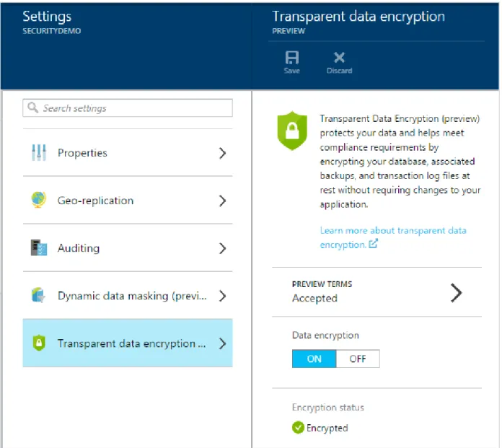Expand Dynamic data masking chevron
The width and height of the screenshot is (502, 448).
222,296
